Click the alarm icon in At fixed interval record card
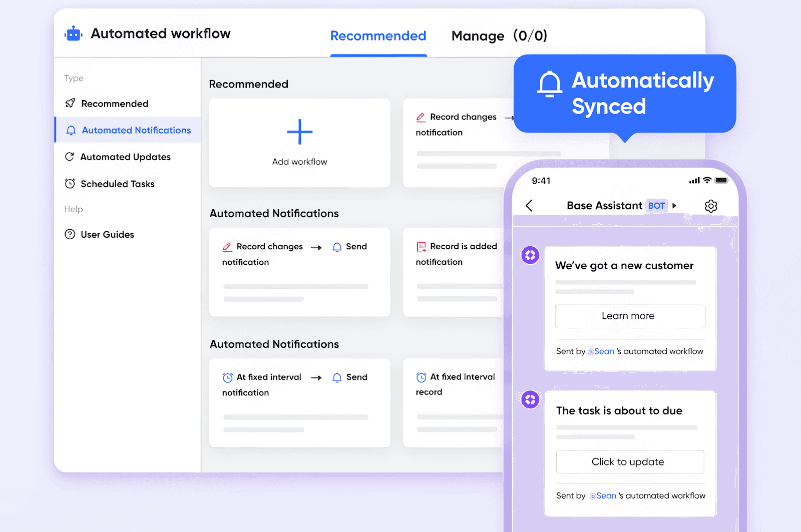Screen dimensions: 801x532 (x=422, y=377)
